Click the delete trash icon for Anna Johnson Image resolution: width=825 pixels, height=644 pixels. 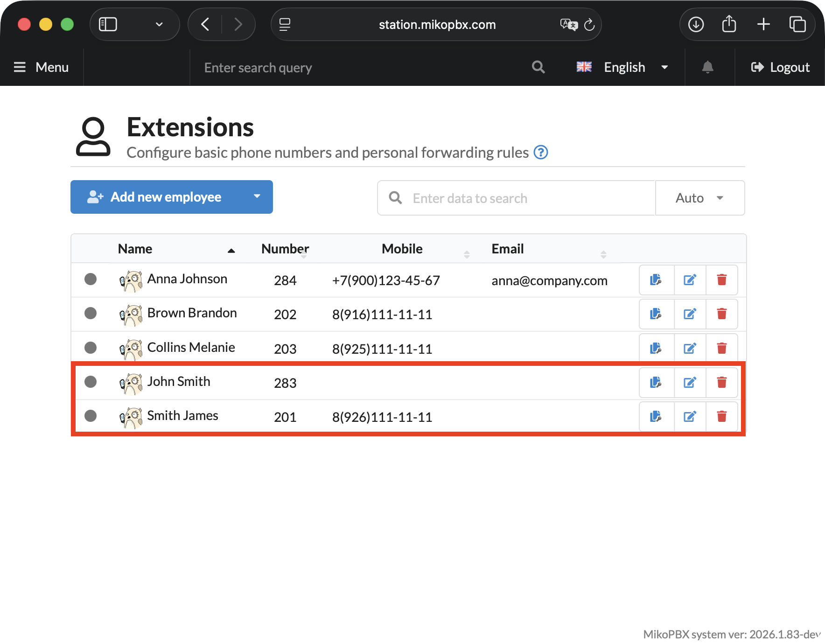pos(721,280)
